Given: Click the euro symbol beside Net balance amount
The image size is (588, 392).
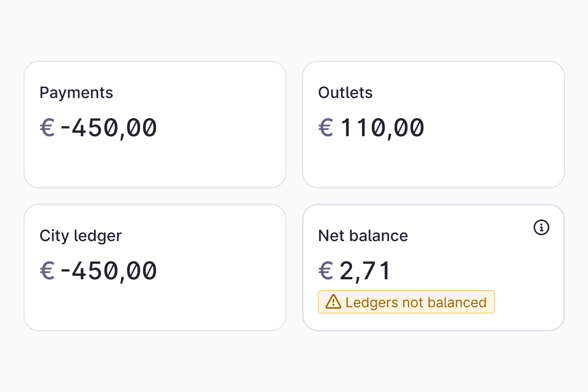Looking at the screenshot, I should 326,270.
